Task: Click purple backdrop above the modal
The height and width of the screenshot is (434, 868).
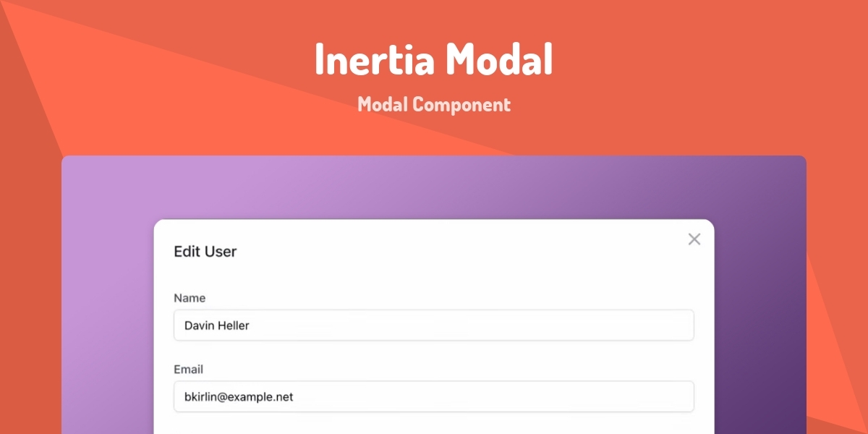Action: pyautogui.click(x=434, y=188)
